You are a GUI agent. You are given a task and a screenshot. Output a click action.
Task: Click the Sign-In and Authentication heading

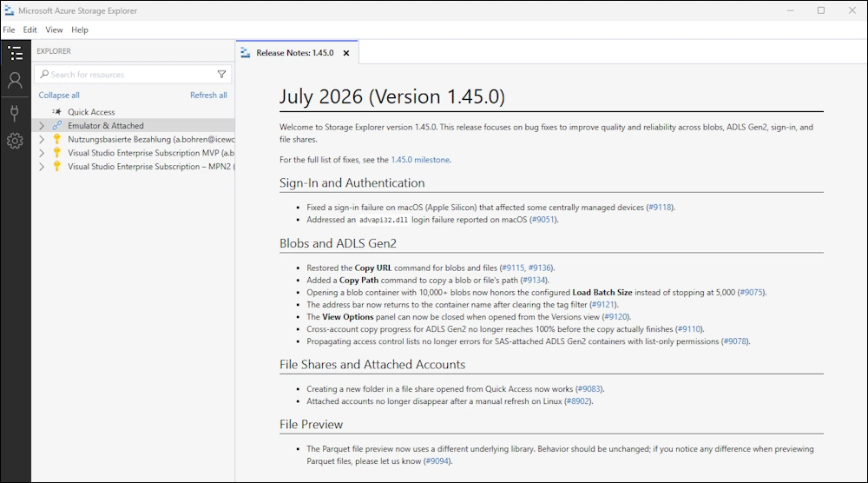click(352, 182)
